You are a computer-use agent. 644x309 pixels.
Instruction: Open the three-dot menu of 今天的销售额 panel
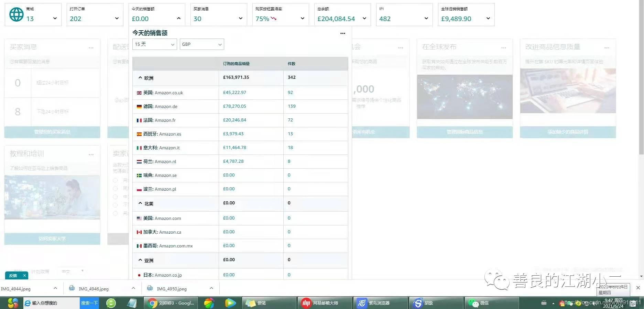coord(342,33)
